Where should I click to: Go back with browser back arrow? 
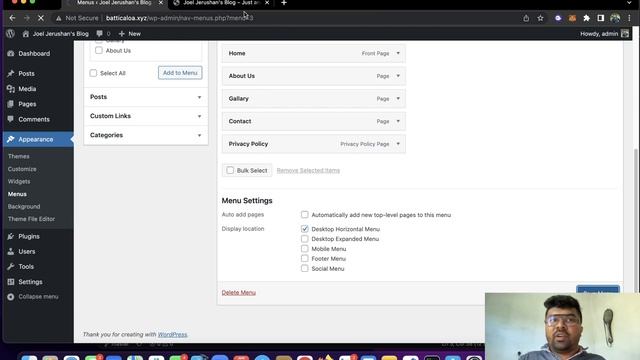point(12,18)
